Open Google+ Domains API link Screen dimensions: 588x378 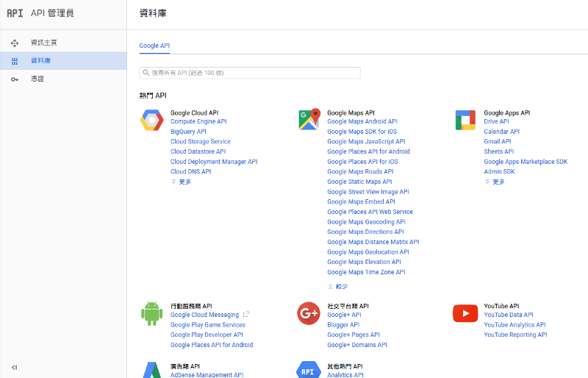tap(357, 345)
